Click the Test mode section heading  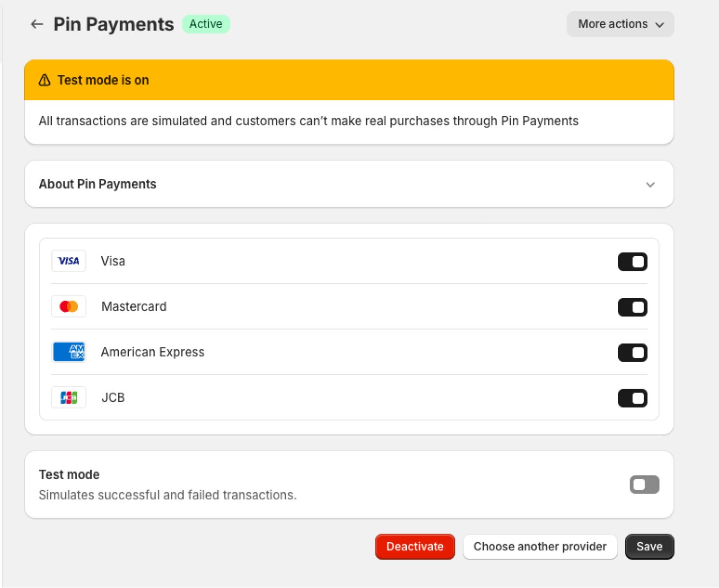pos(69,475)
